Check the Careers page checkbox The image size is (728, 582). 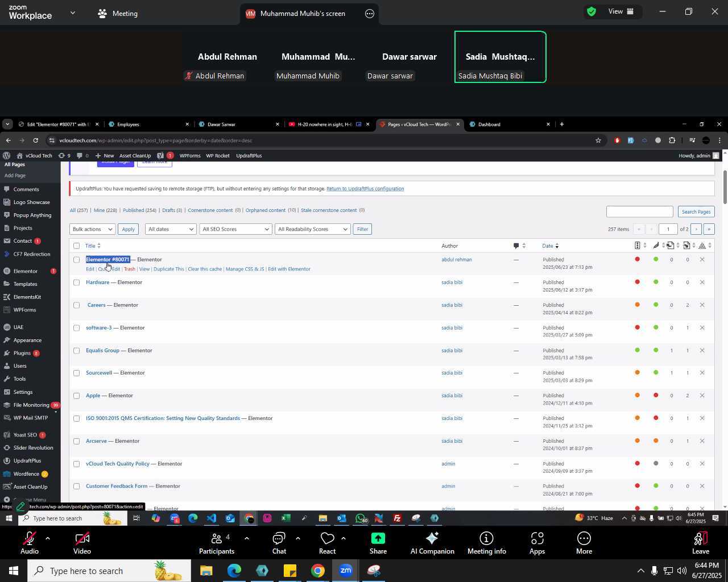point(77,305)
